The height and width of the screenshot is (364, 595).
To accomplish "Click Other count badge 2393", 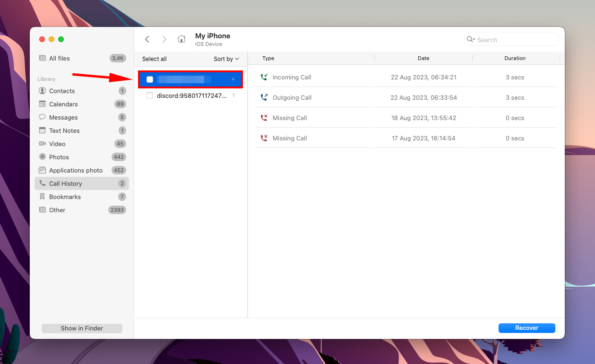I will coord(117,210).
